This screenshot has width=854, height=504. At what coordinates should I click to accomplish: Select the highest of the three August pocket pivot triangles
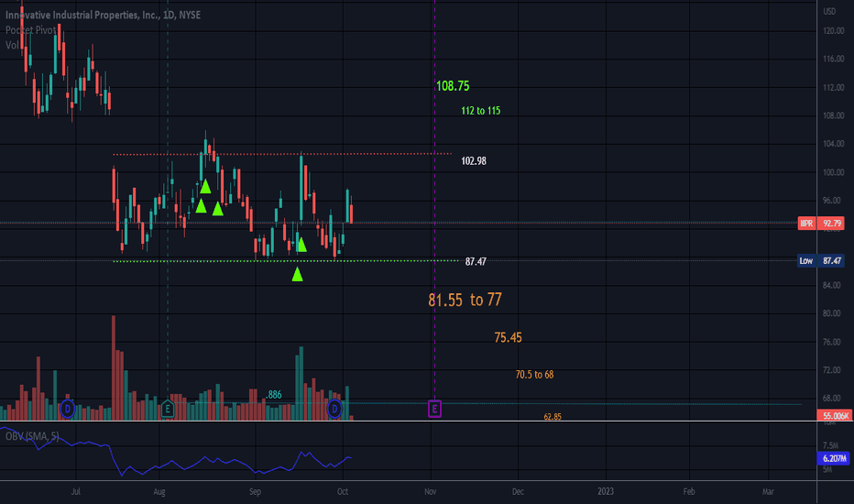click(205, 187)
